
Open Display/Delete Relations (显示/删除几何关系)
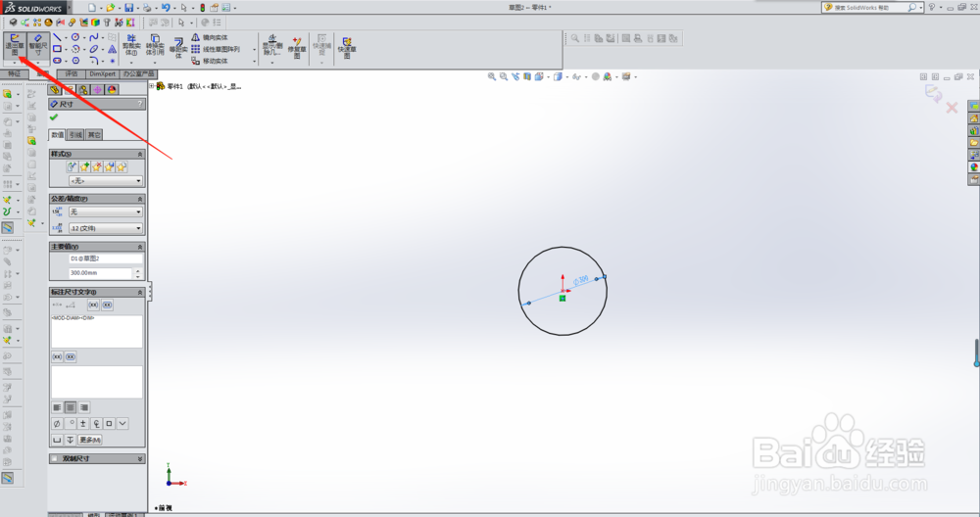point(271,46)
